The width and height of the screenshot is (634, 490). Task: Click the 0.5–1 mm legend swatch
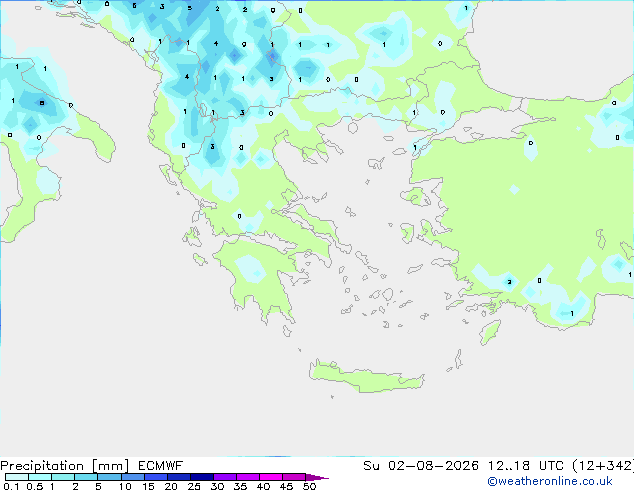[x=40, y=477]
